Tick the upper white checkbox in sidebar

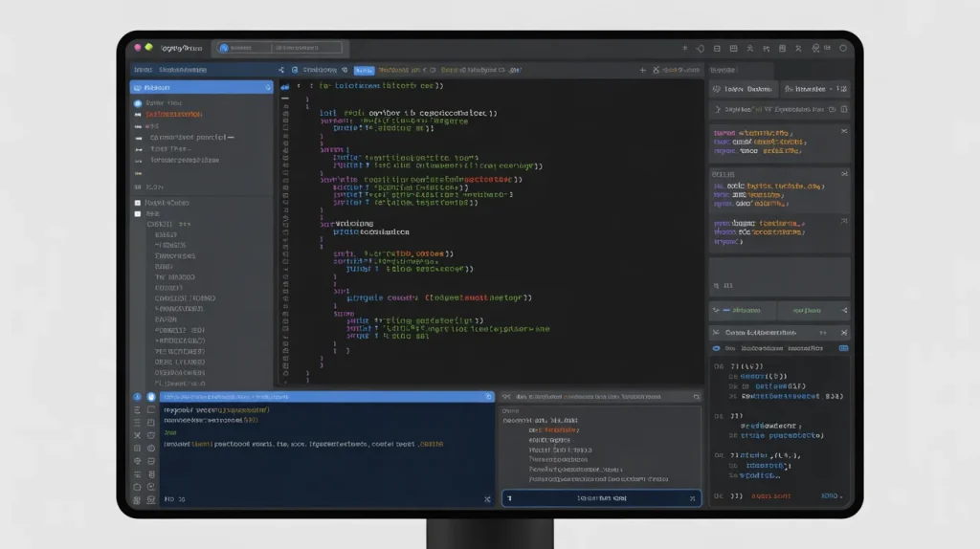(x=138, y=203)
